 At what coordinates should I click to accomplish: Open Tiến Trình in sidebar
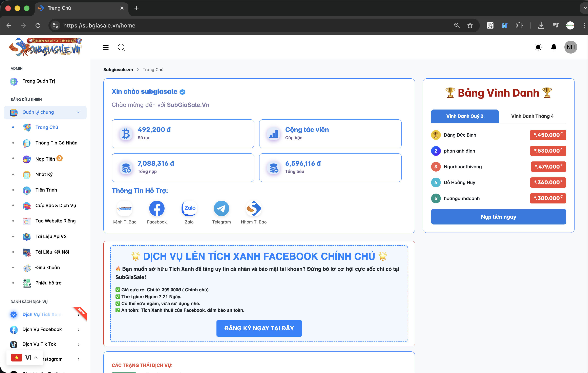tap(46, 190)
